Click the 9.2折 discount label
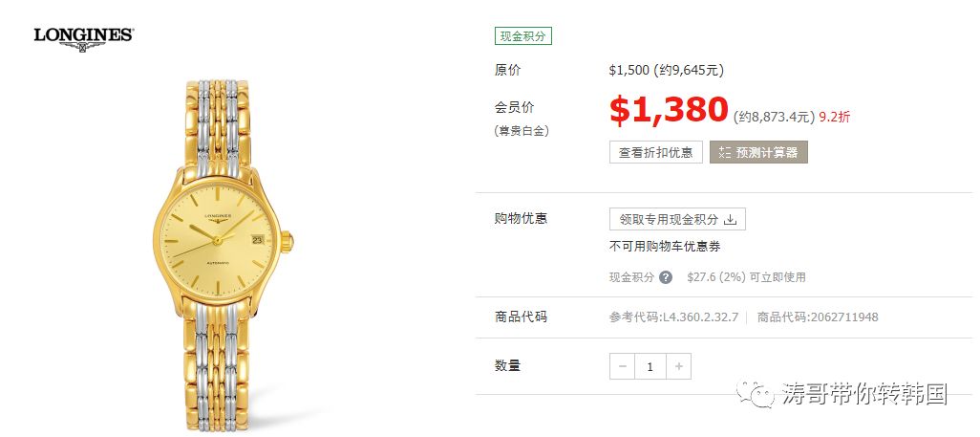Screen dimensions: 980x437 835,117
